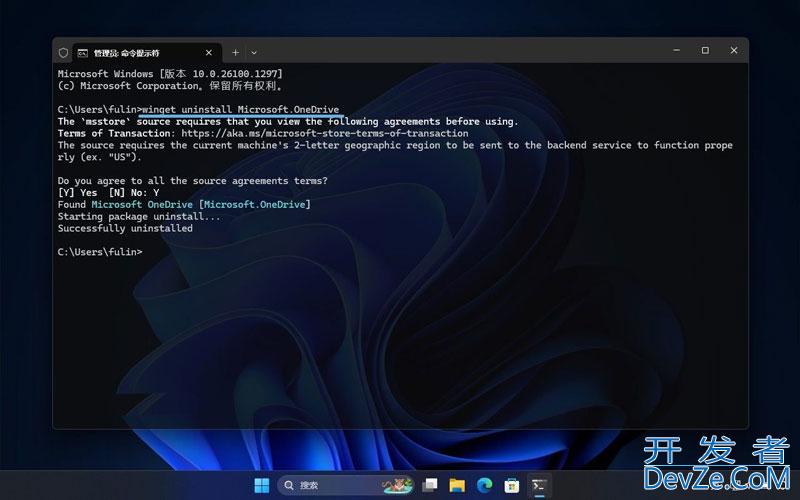Expand the new tab profile dropdown
This screenshot has height=500, width=800.
254,53
